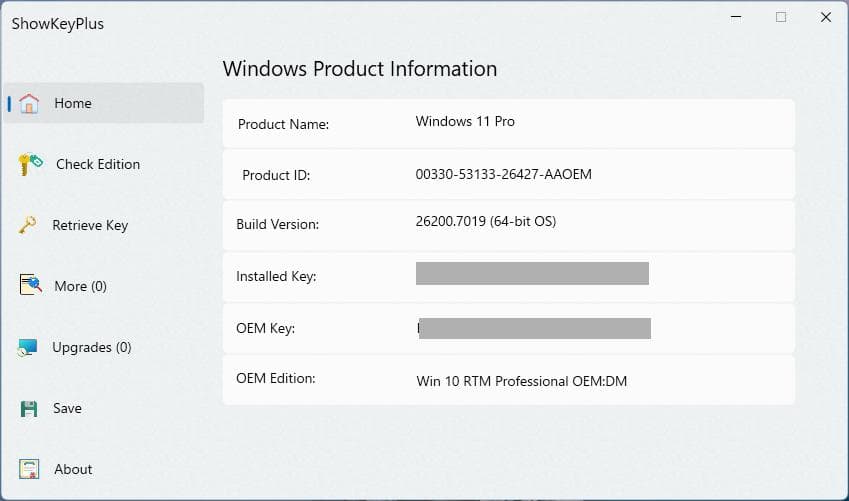Screen dimensions: 849x501
Task: Click the Windows Product Information heading
Action: pyautogui.click(x=360, y=69)
